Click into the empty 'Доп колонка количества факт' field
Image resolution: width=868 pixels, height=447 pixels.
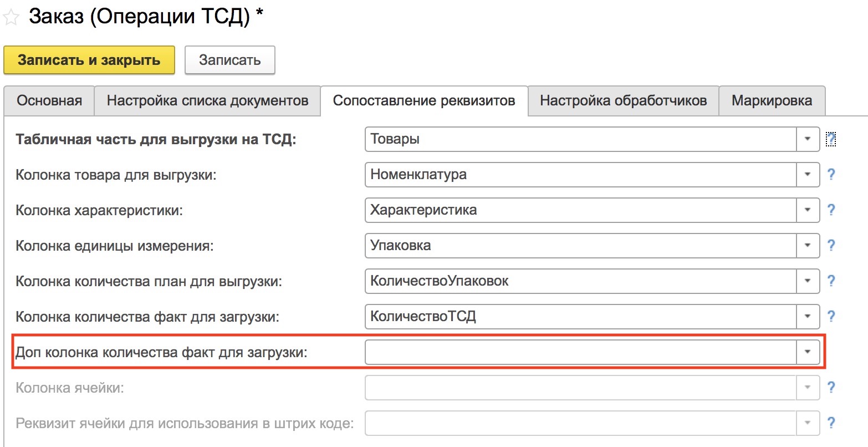point(581,352)
